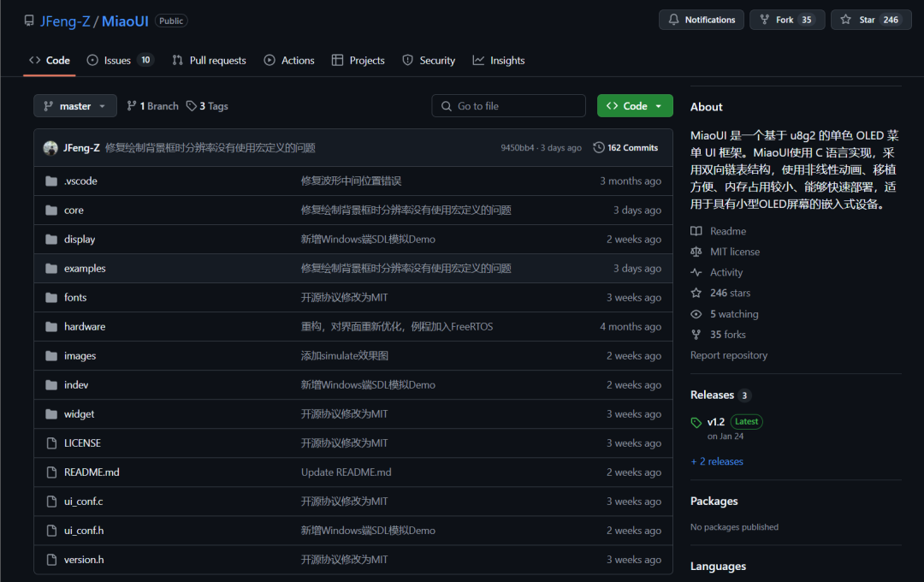Open the images folder
The width and height of the screenshot is (924, 582).
click(80, 356)
